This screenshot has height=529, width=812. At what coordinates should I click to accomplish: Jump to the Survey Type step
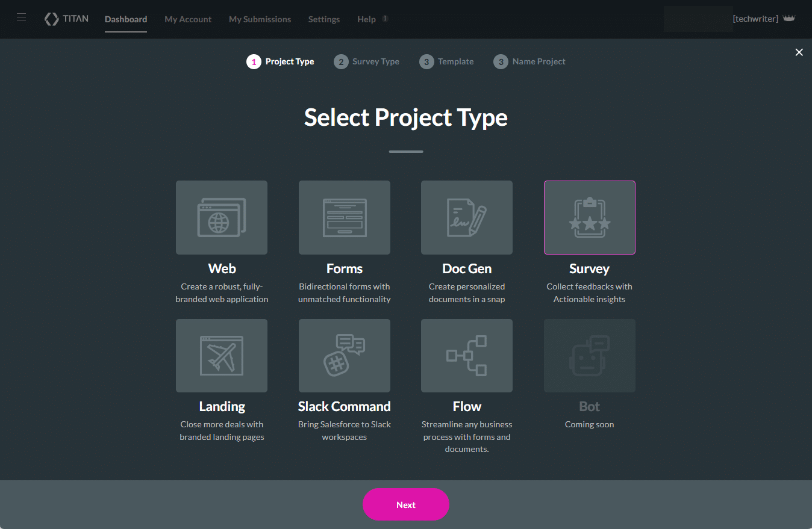pos(366,61)
